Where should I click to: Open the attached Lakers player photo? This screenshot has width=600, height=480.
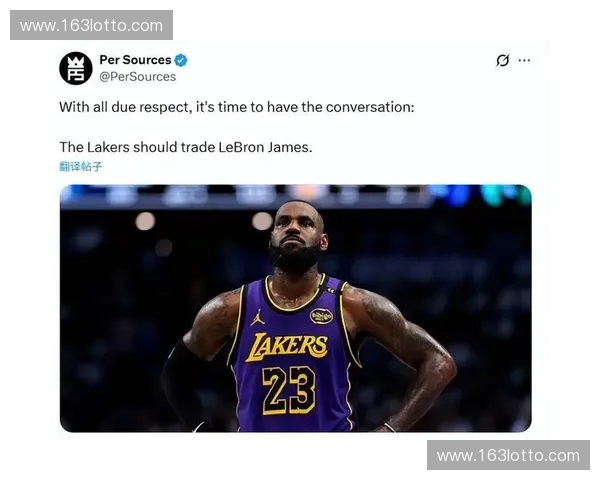pyautogui.click(x=295, y=309)
